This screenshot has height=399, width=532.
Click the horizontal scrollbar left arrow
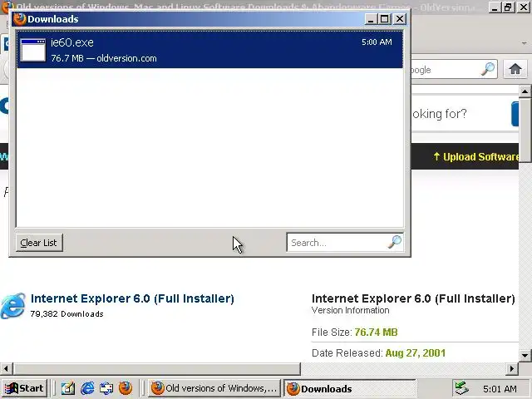pos(6,368)
